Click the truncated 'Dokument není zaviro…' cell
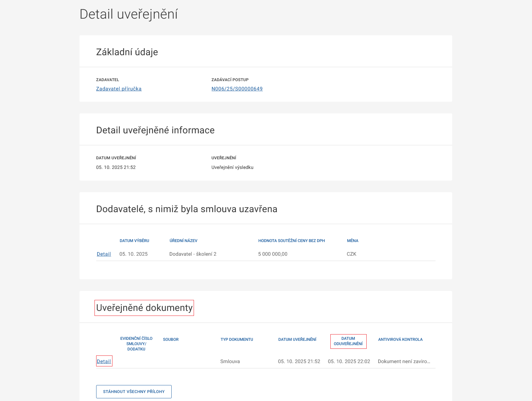Screen dimensions: 532x401 404,361
